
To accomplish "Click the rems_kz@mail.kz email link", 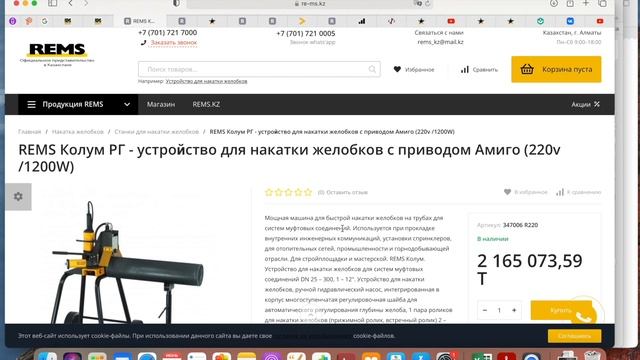I will point(440,42).
